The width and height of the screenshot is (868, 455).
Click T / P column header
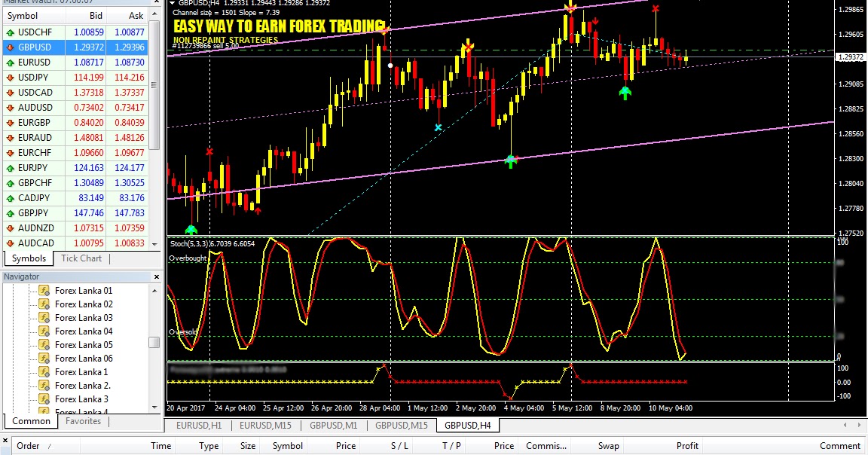pos(438,446)
